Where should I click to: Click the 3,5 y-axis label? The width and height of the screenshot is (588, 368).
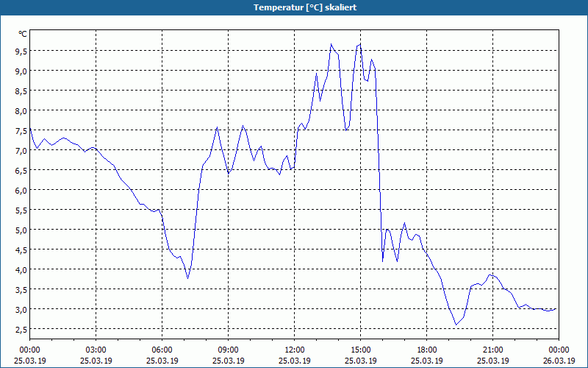pos(21,290)
